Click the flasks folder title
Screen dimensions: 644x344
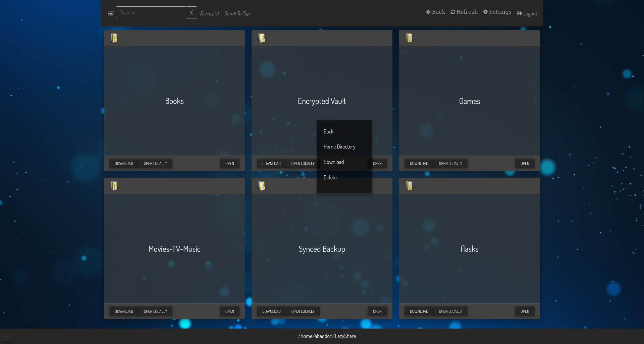pos(470,249)
